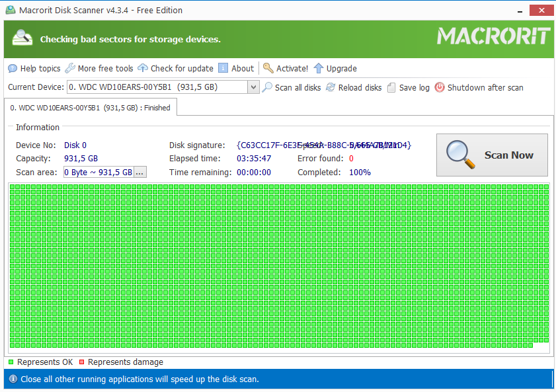Viewport: 556px width, 392px height.
Task: Click the Shutdown after scan power icon
Action: point(440,87)
